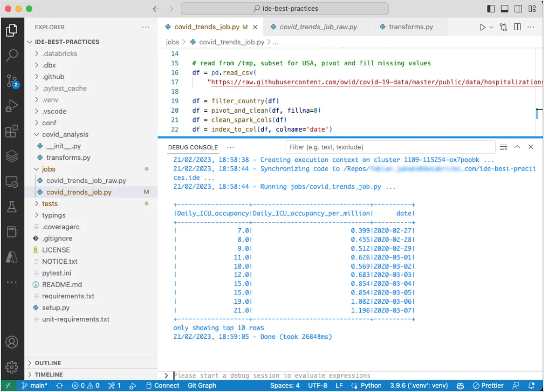The image size is (544, 392).
Task: Click the Run Python file play button
Action: [x=483, y=27]
